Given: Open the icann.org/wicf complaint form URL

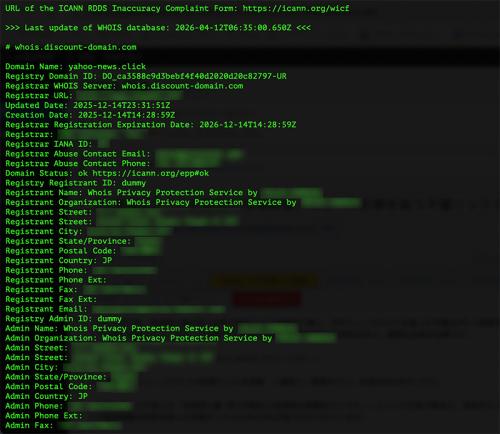Looking at the screenshot, I should 296,8.
